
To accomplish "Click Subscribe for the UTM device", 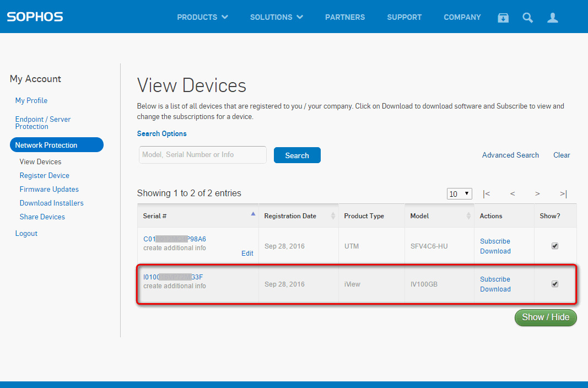I will 495,241.
